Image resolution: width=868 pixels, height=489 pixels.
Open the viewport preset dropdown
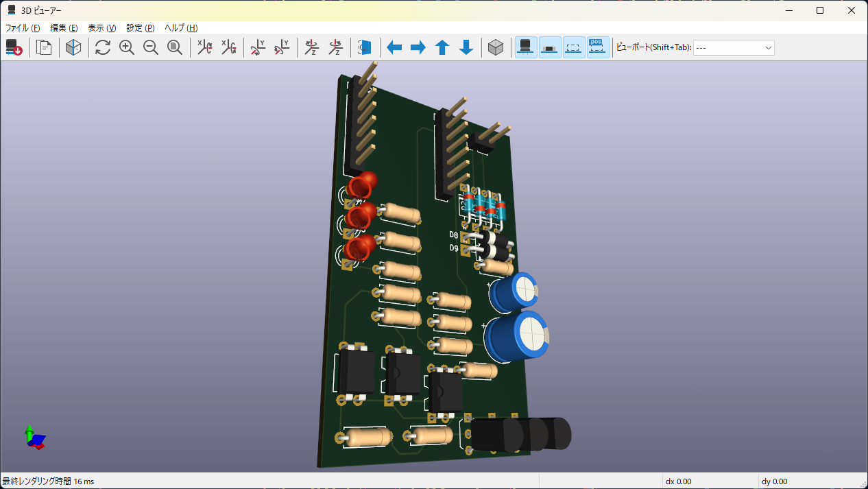(x=734, y=47)
